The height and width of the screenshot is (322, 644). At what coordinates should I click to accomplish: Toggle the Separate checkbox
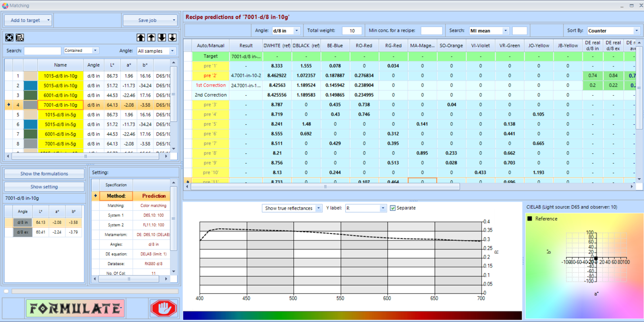point(392,208)
